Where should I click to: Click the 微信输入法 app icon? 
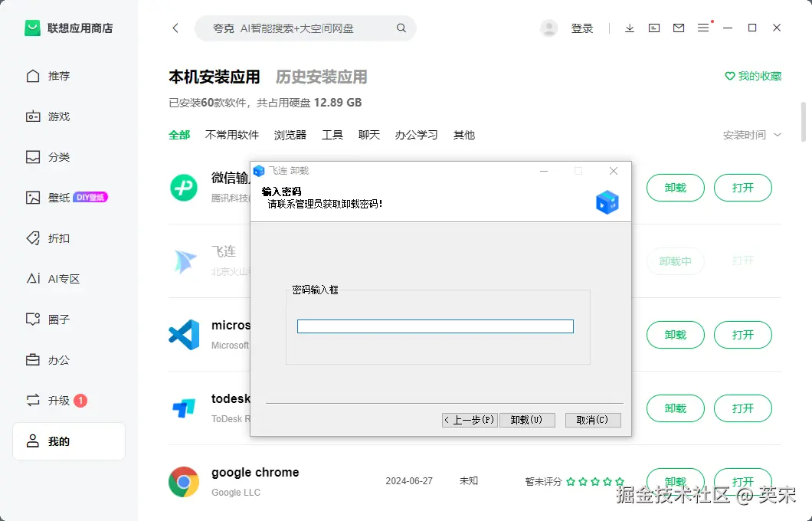click(184, 188)
